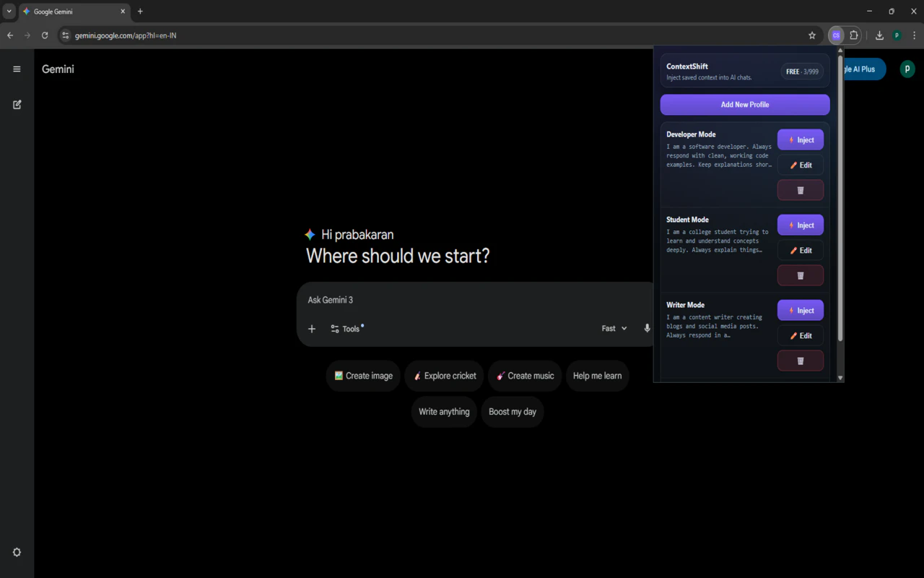Click the ContextShift popup heading
This screenshot has width=924, height=578.
coord(687,66)
